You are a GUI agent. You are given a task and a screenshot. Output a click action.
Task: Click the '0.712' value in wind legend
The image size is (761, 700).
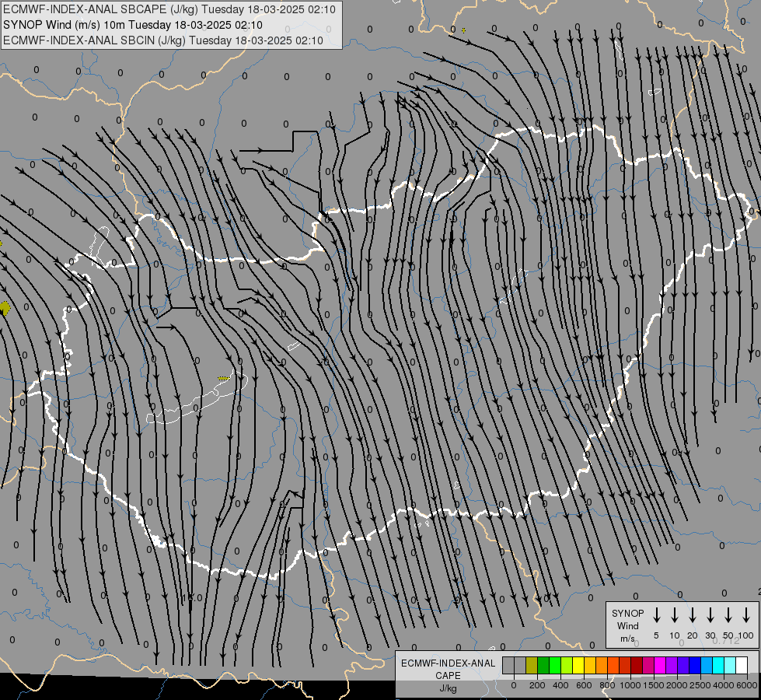(726, 641)
